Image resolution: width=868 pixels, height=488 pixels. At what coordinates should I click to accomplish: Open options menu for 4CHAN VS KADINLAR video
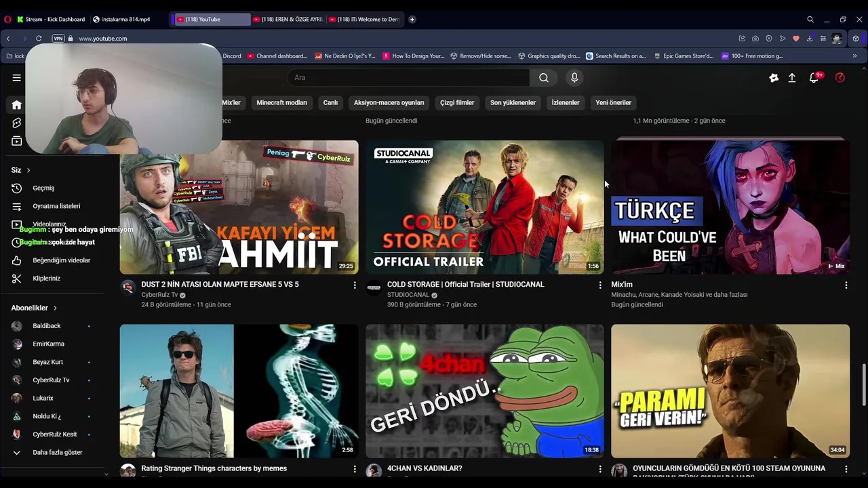click(599, 469)
